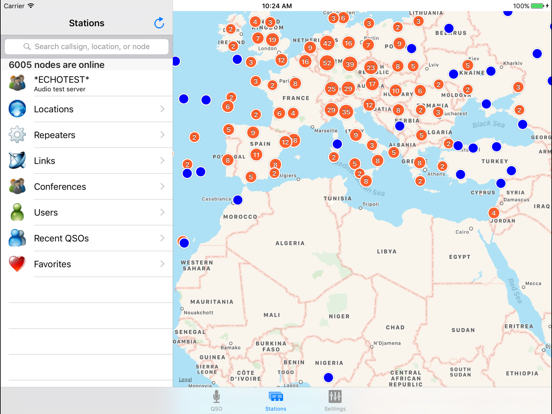Screen dimensions: 552x414
Task: Tap the cluster marker 11 in Spain
Action: (x=256, y=155)
